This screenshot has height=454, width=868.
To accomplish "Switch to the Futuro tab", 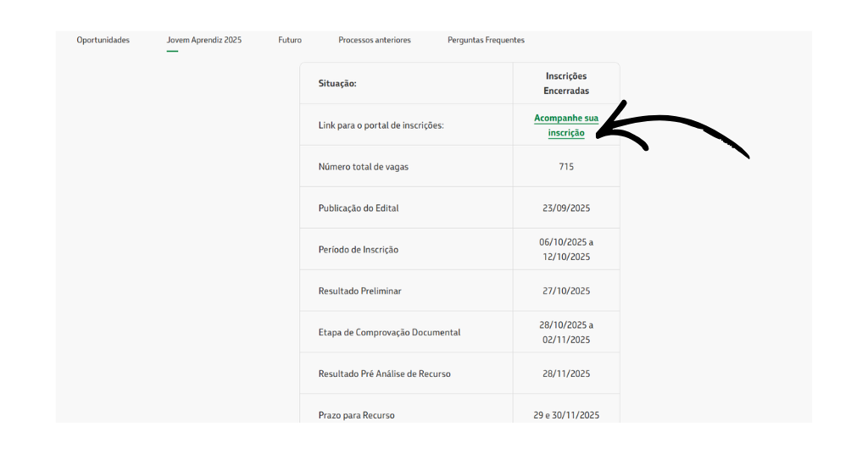I will click(289, 40).
